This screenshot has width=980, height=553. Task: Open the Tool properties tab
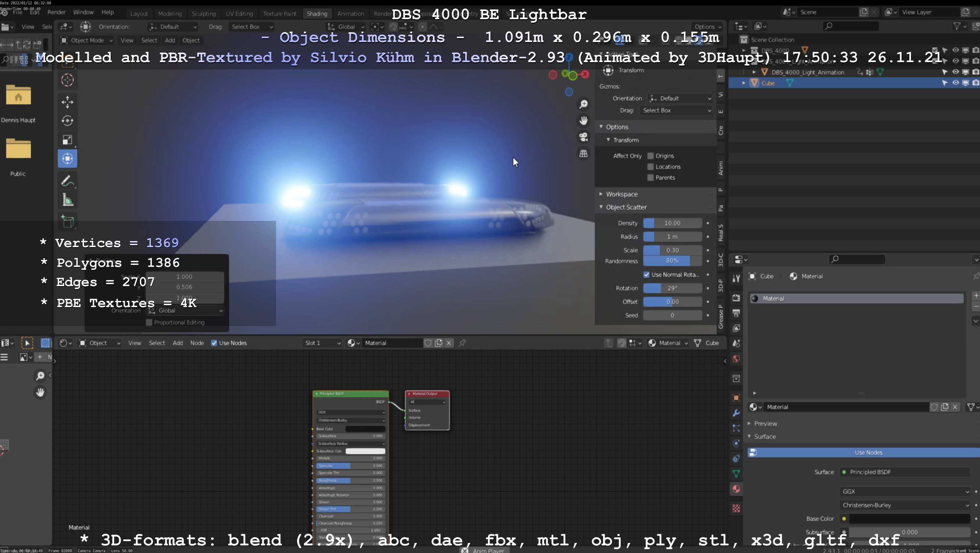[736, 278]
